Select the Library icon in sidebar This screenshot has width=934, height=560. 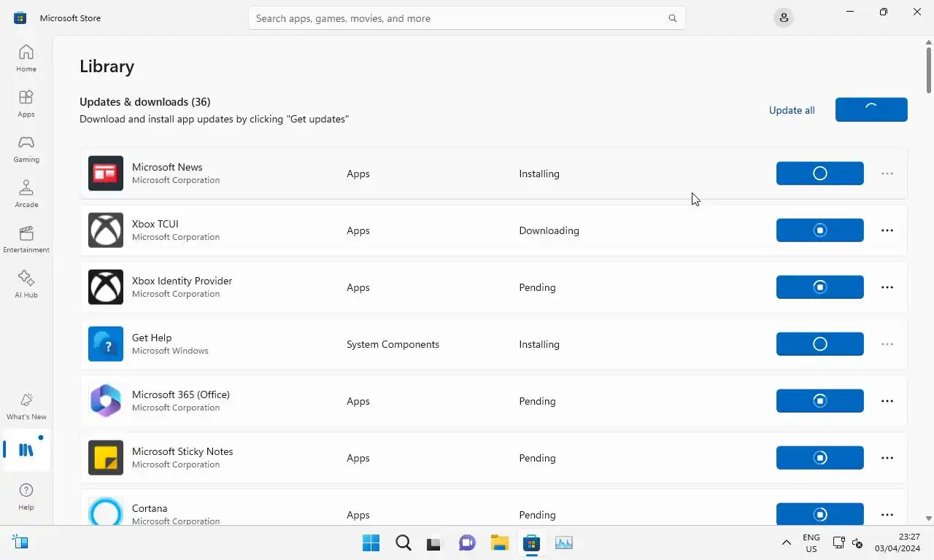(x=26, y=450)
